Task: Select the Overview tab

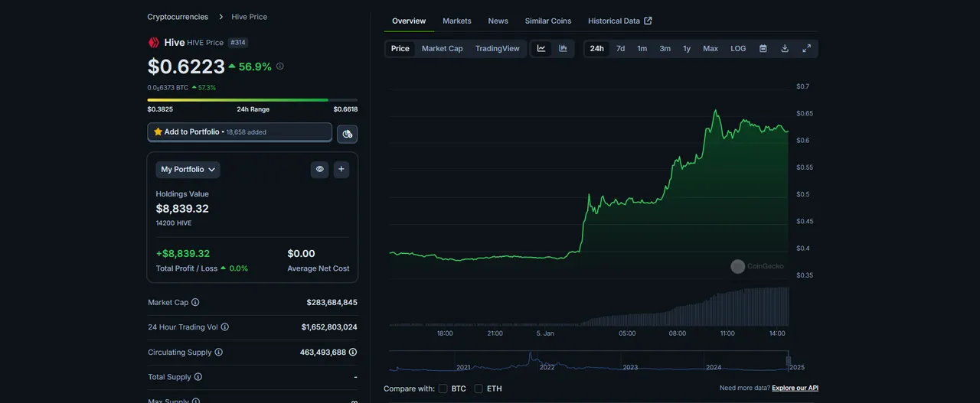Action: (409, 21)
